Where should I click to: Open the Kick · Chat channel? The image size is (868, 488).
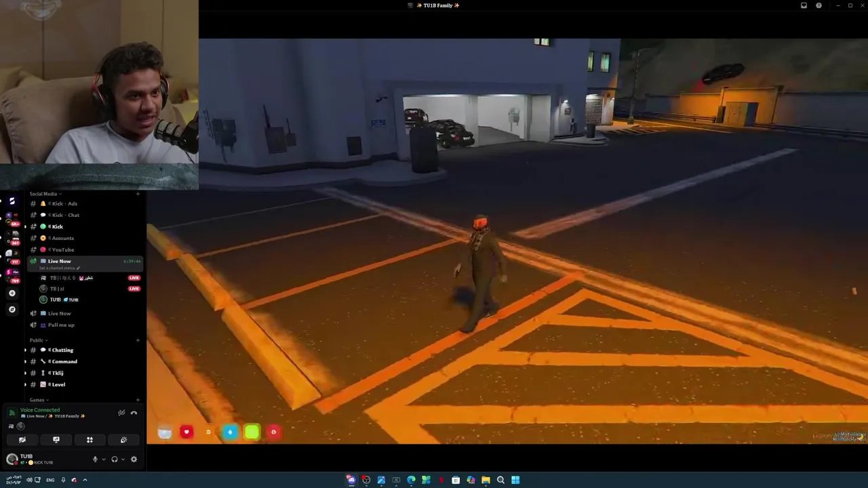click(85, 215)
